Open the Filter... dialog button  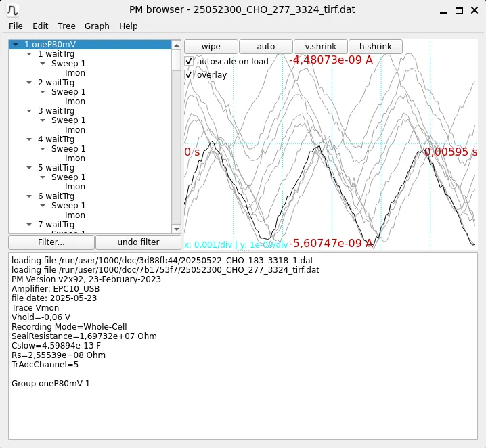(51, 242)
